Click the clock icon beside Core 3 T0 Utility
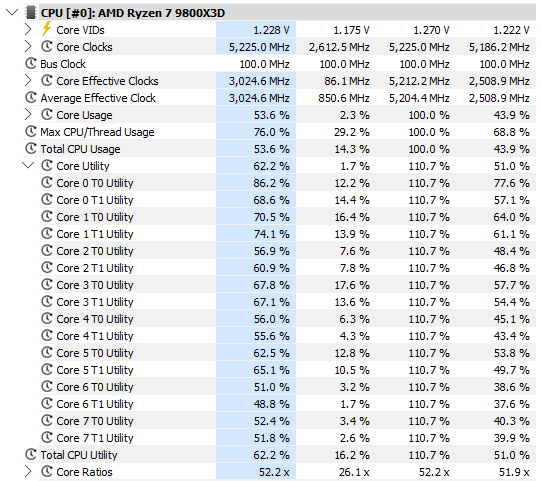This screenshot has width=541, height=481. (47, 284)
